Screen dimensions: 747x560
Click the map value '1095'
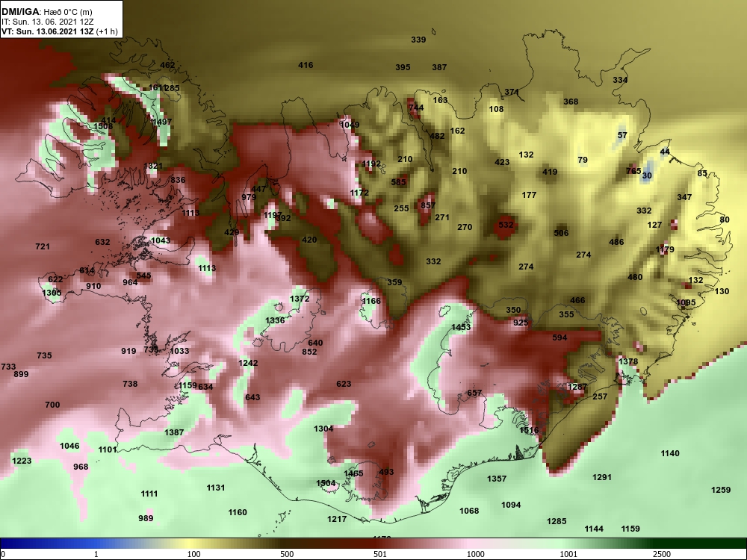coord(686,302)
